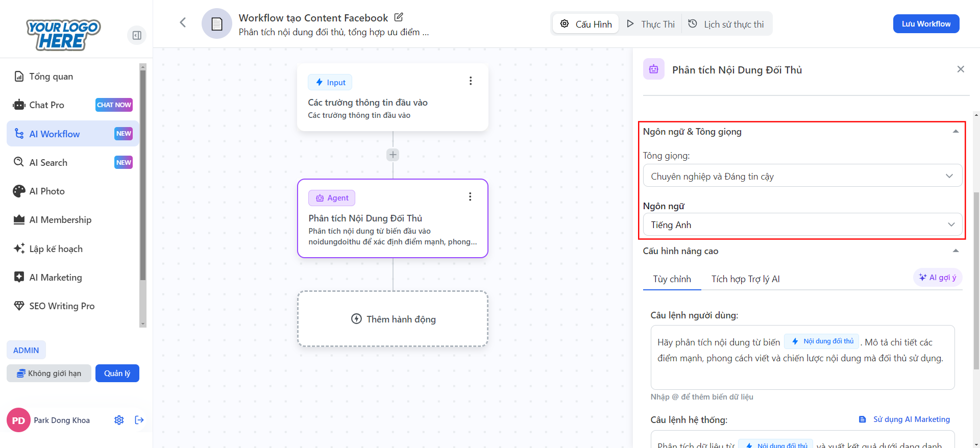Switch to Tích hợp Trợ lý AI tab
This screenshot has width=980, height=448.
745,279
